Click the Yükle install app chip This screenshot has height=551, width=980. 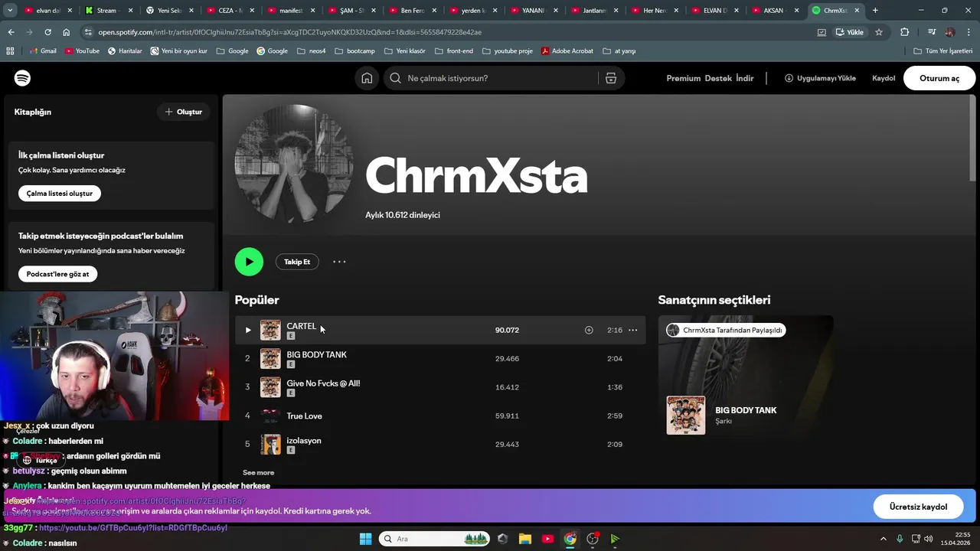pos(850,32)
